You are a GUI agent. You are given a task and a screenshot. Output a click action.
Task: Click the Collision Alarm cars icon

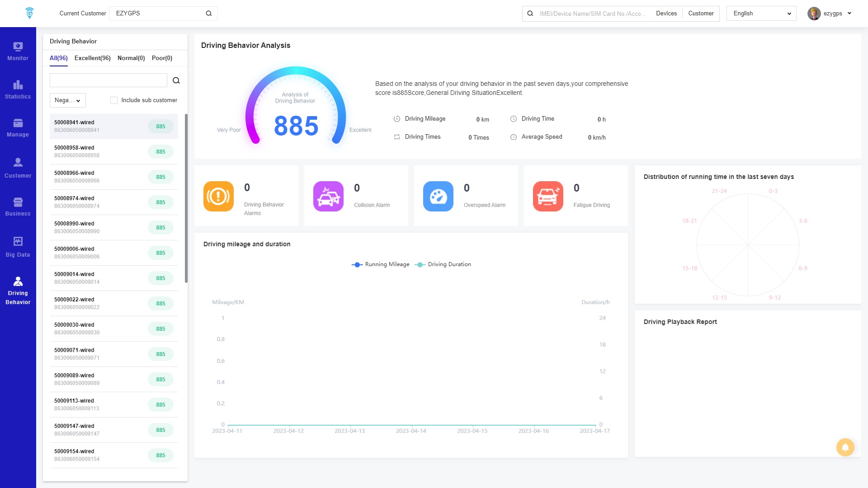(x=328, y=196)
